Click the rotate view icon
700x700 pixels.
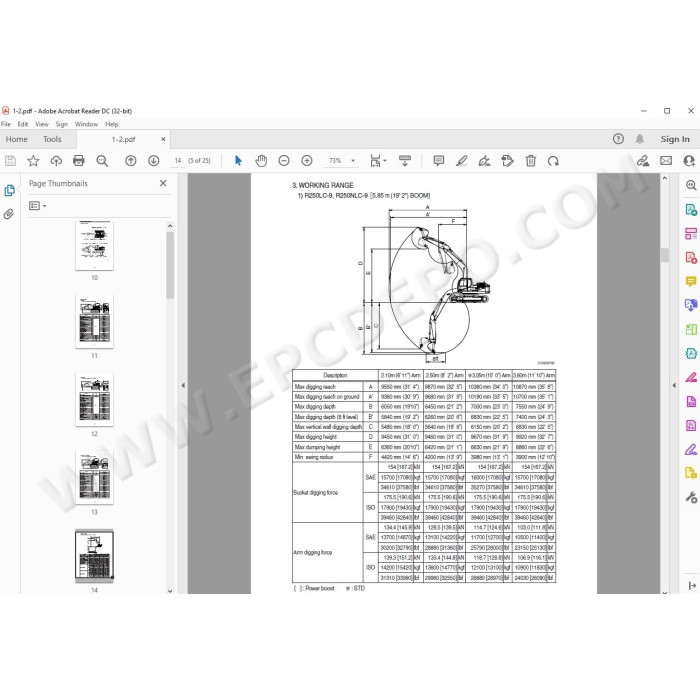click(553, 161)
